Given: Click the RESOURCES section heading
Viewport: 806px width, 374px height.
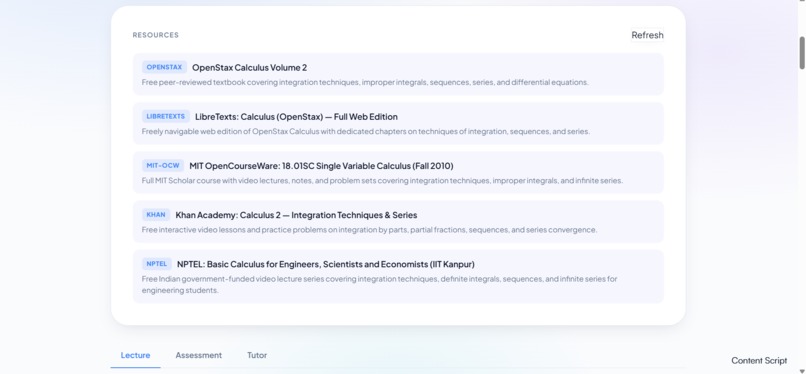Looking at the screenshot, I should [156, 35].
